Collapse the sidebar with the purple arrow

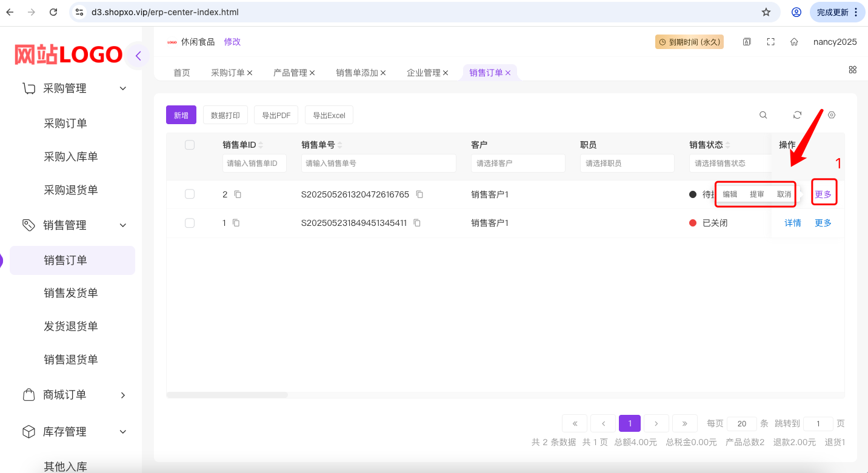pyautogui.click(x=138, y=56)
